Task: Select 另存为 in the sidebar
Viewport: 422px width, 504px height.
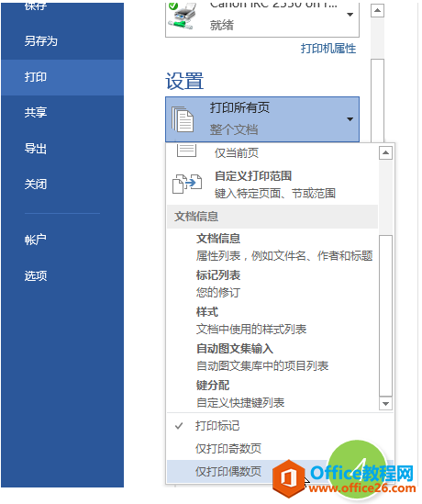Action: pyautogui.click(x=62, y=41)
